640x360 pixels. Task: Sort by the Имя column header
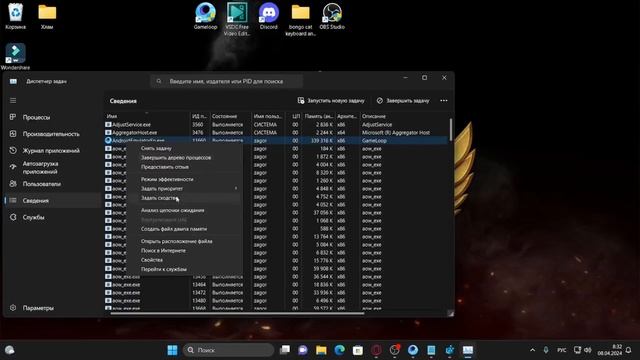click(147, 116)
